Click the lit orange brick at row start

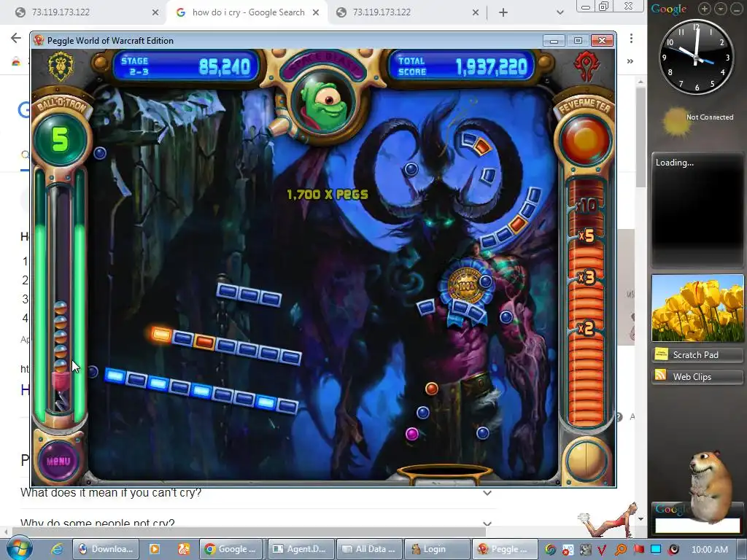161,334
